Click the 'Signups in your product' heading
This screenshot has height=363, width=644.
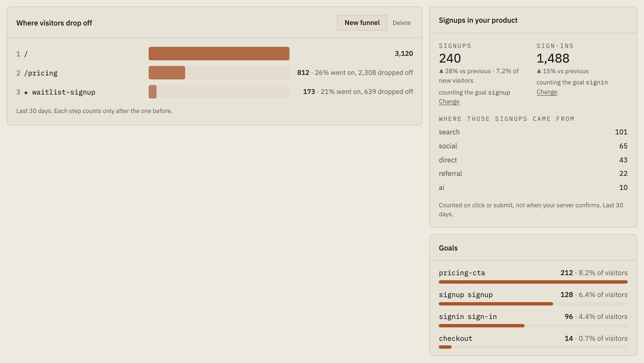coord(478,20)
